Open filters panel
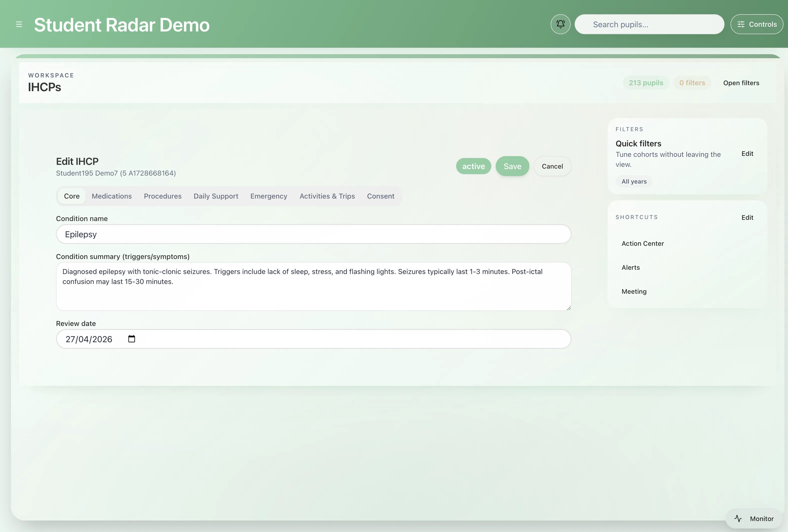The height and width of the screenshot is (532, 788). pos(741,83)
